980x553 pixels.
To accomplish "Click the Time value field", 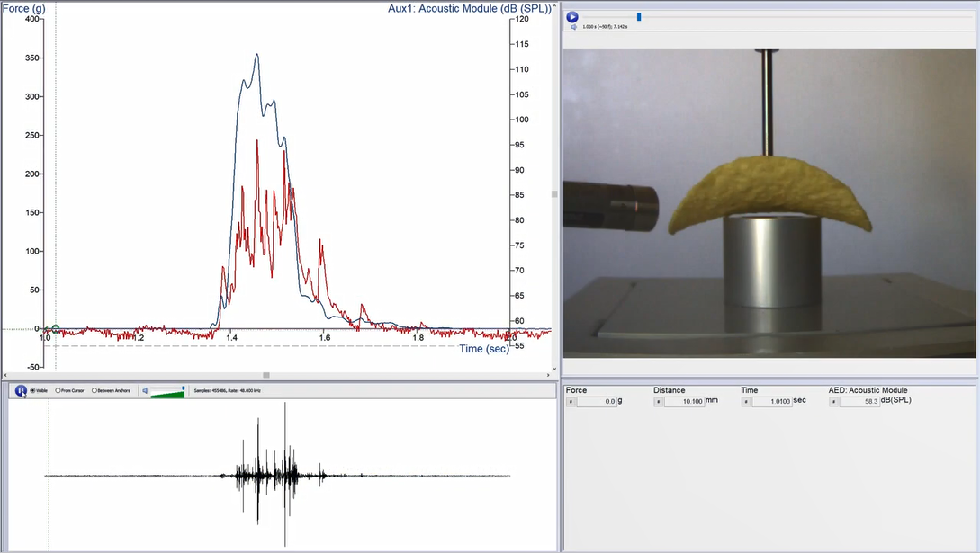I will pyautogui.click(x=771, y=402).
